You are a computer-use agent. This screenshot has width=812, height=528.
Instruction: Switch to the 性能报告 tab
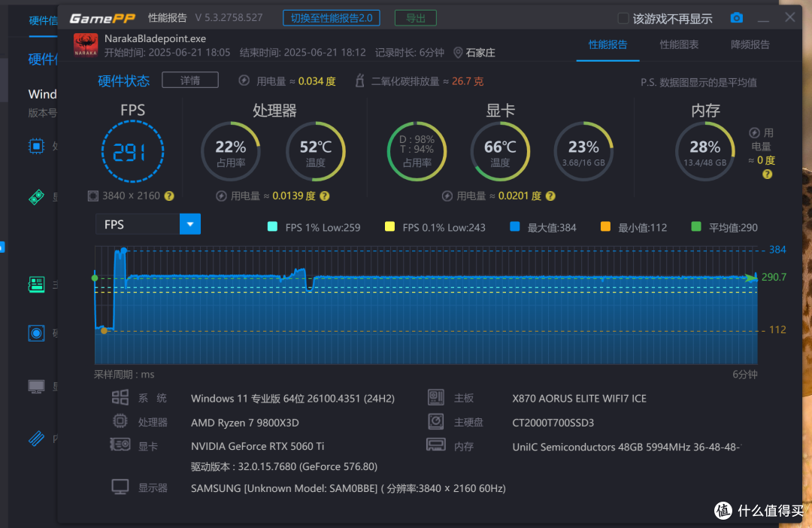tap(608, 44)
